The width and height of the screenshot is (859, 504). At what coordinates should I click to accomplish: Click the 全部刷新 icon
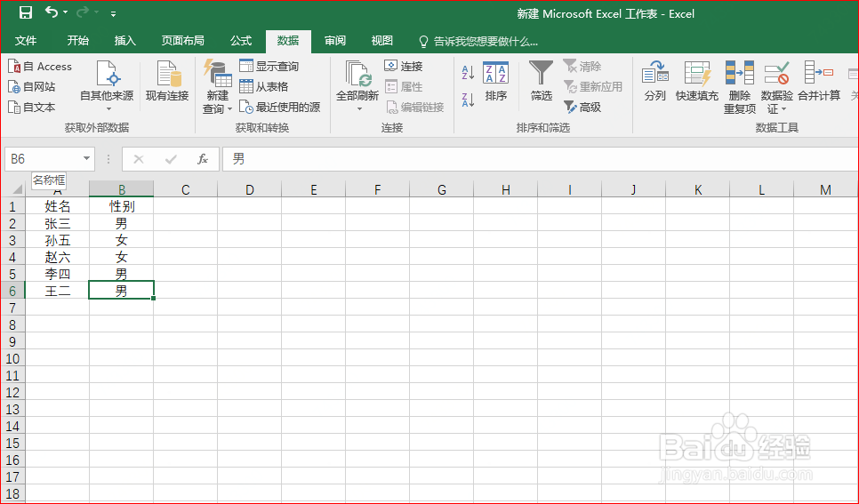click(358, 74)
